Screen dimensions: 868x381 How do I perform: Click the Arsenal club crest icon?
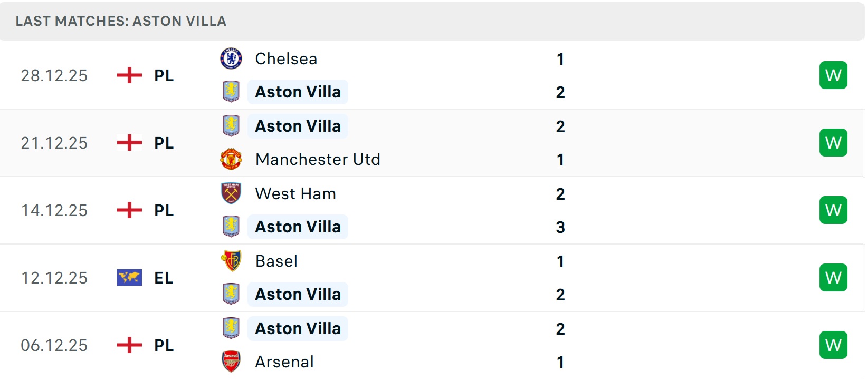pos(231,362)
